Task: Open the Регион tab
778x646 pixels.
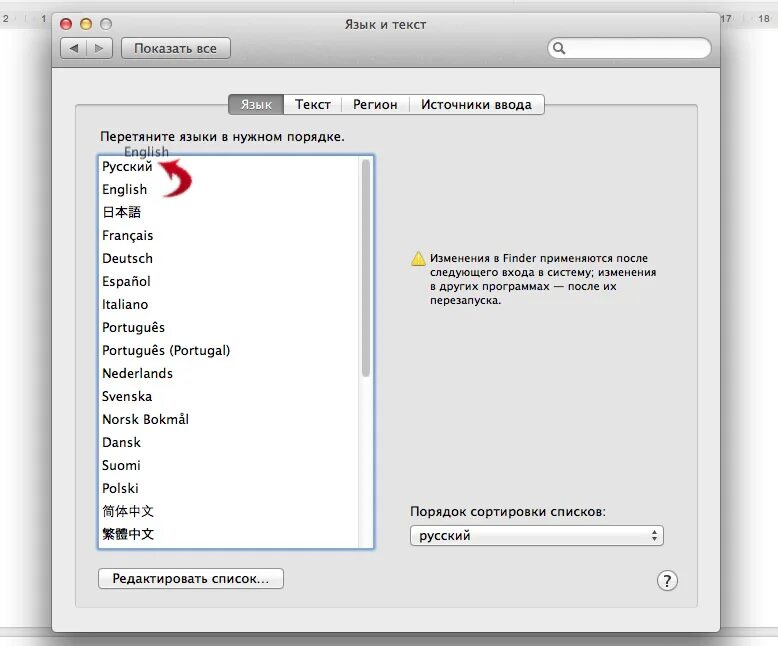Action: 375,105
